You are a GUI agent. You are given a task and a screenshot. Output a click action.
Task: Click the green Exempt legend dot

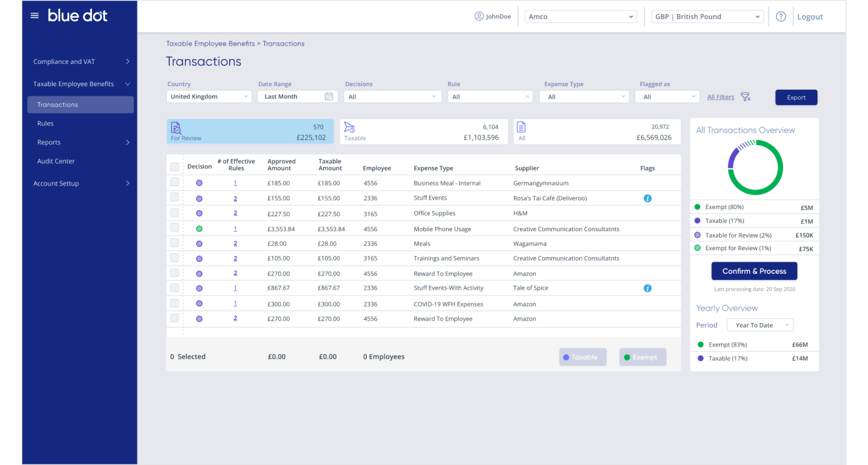(x=697, y=207)
